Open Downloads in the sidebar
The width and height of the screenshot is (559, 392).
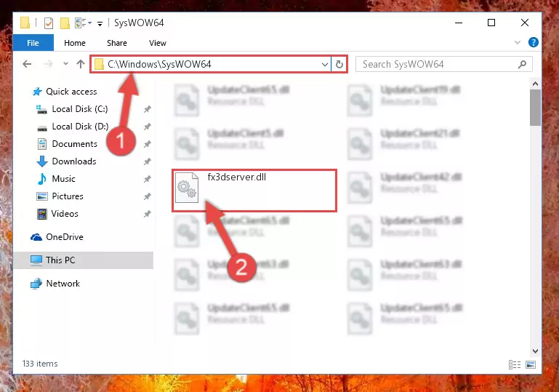[x=66, y=161]
